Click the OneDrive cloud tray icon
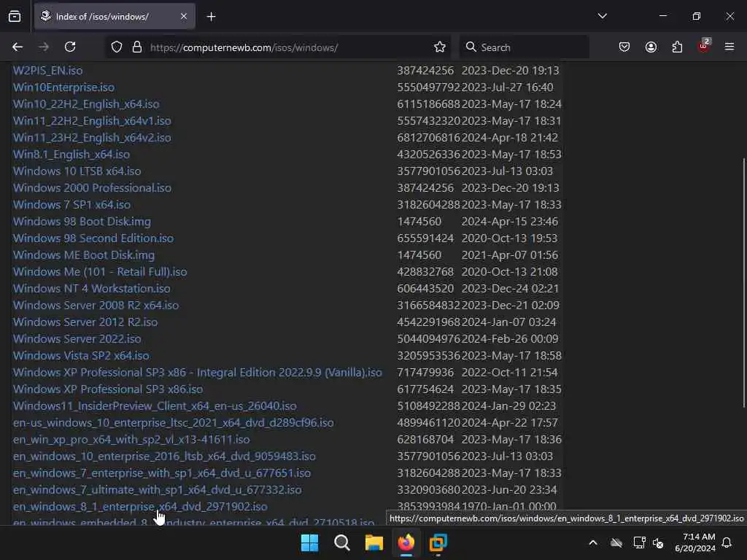747x560 pixels. (x=616, y=542)
